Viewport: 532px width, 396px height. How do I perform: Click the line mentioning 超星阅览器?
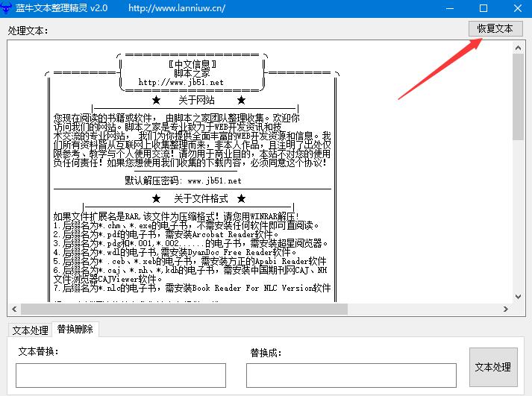pyautogui.click(x=190, y=243)
